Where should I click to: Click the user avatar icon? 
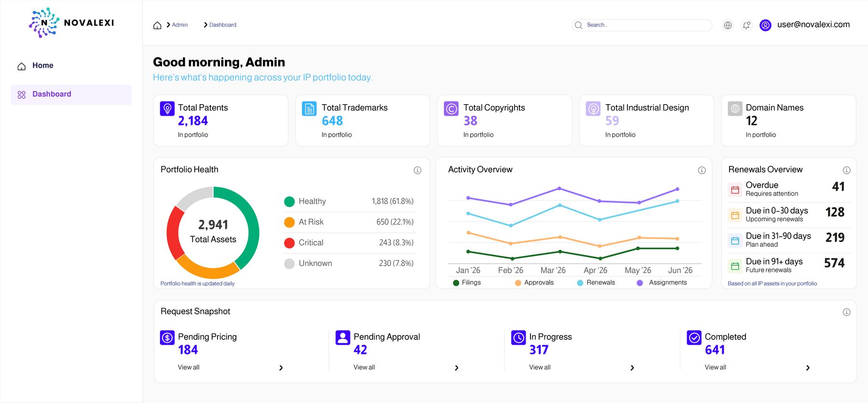point(765,25)
